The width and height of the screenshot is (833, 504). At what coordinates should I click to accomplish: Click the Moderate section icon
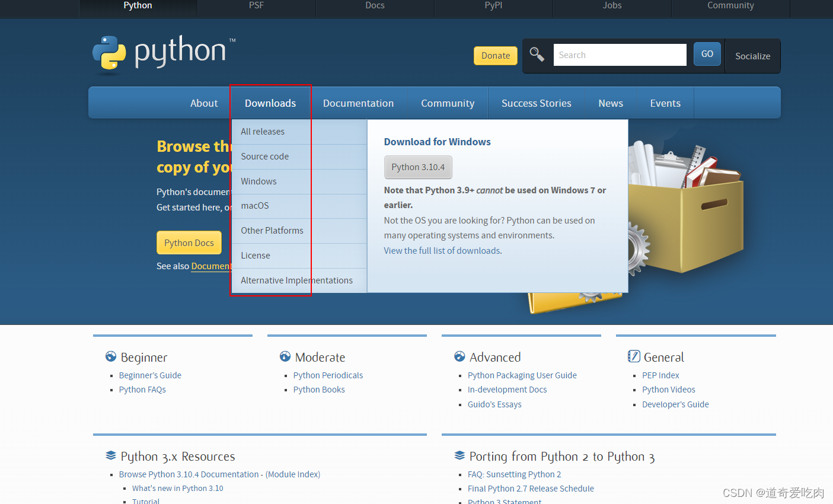point(285,356)
